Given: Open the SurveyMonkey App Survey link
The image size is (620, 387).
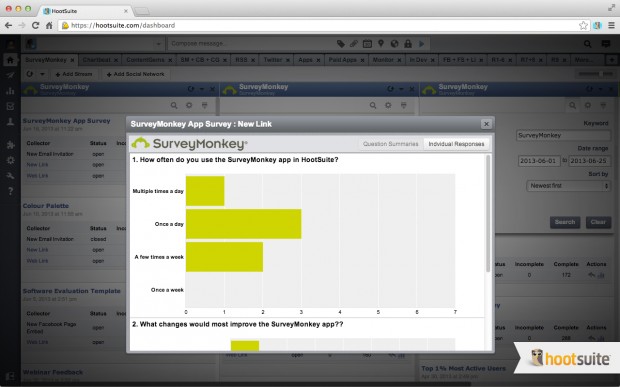Looking at the screenshot, I should 66,121.
